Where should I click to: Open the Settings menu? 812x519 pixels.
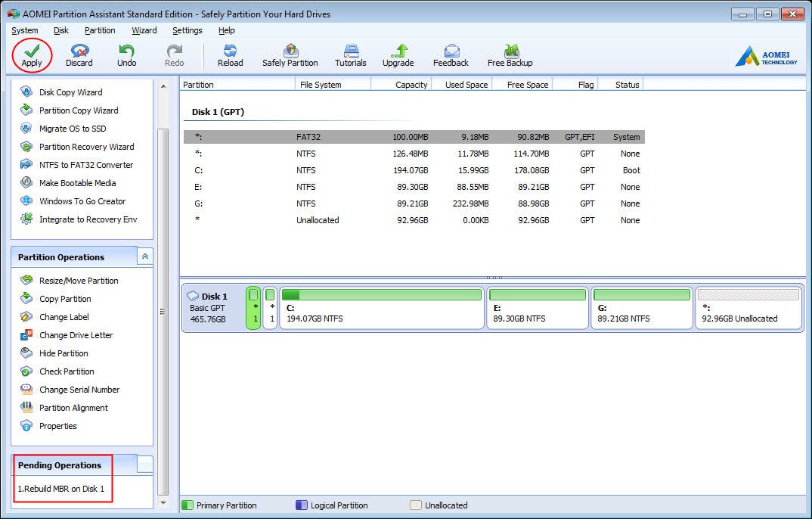187,30
